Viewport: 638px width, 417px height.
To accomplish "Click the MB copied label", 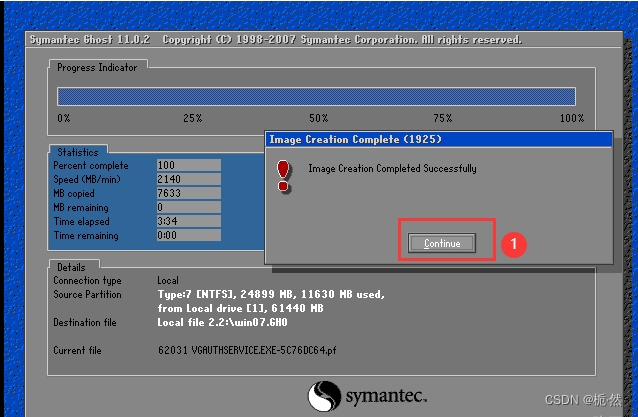I will [x=74, y=193].
